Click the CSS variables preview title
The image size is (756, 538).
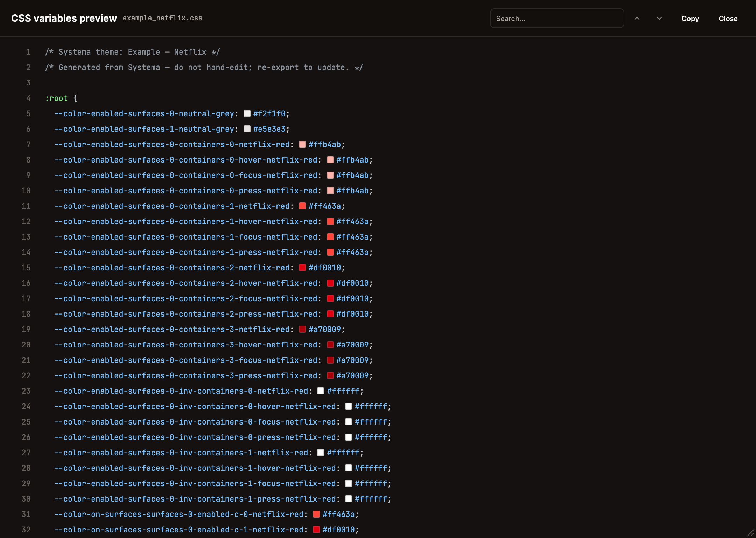pyautogui.click(x=64, y=18)
